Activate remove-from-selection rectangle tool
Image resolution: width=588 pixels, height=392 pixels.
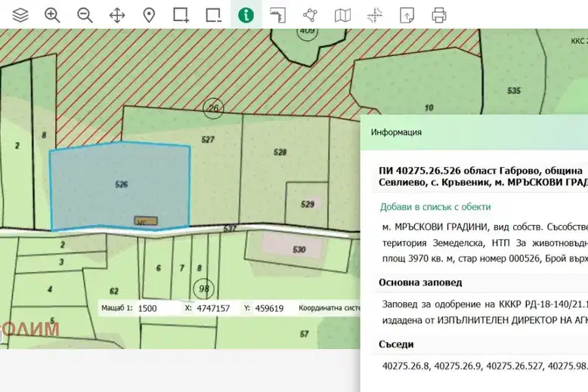click(214, 15)
